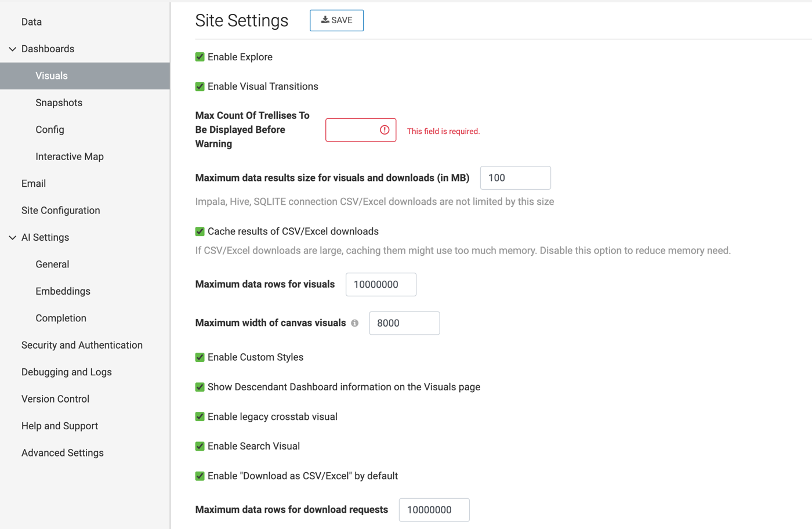Open the Snapshots settings page
Screen dimensions: 812x529
[x=59, y=103]
